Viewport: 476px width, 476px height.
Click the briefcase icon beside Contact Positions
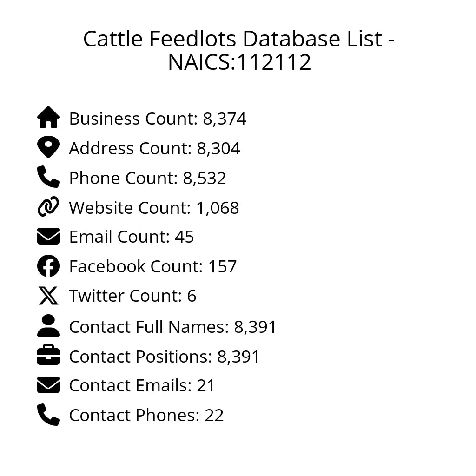48,356
